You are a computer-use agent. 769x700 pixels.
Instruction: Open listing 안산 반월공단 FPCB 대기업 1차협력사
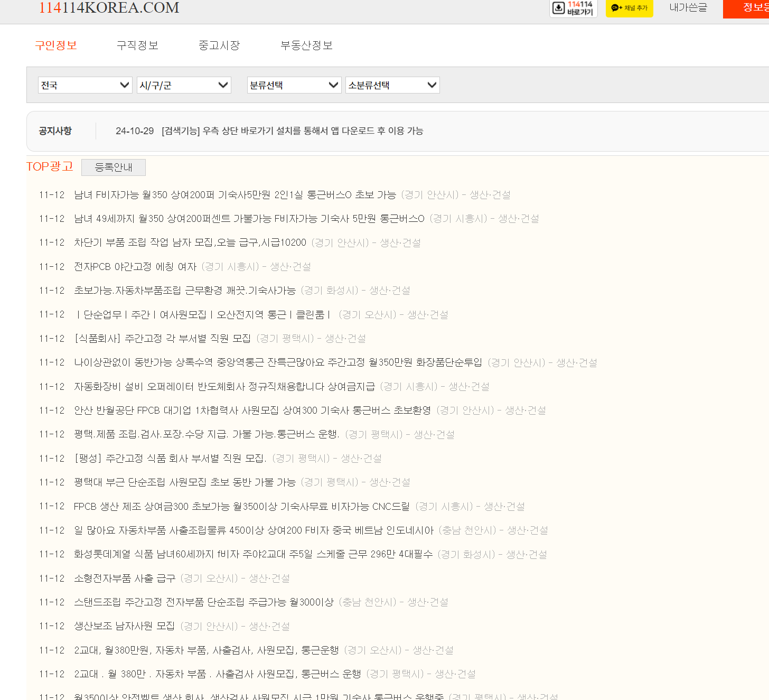click(252, 410)
